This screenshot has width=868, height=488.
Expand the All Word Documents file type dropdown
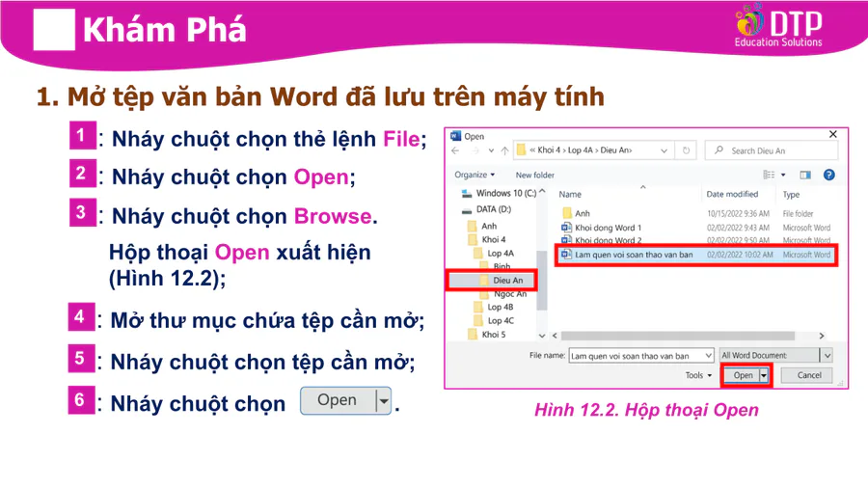click(x=827, y=355)
